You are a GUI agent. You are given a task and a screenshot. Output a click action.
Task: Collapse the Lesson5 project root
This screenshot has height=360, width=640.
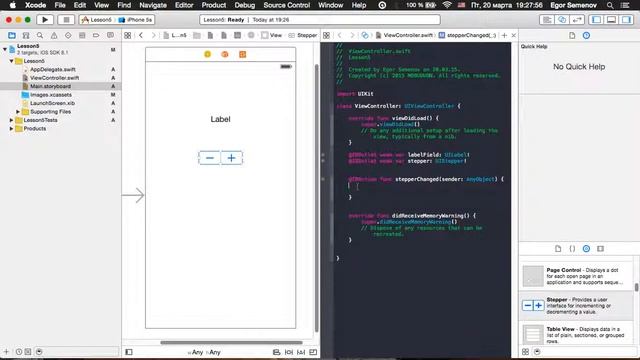5,49
